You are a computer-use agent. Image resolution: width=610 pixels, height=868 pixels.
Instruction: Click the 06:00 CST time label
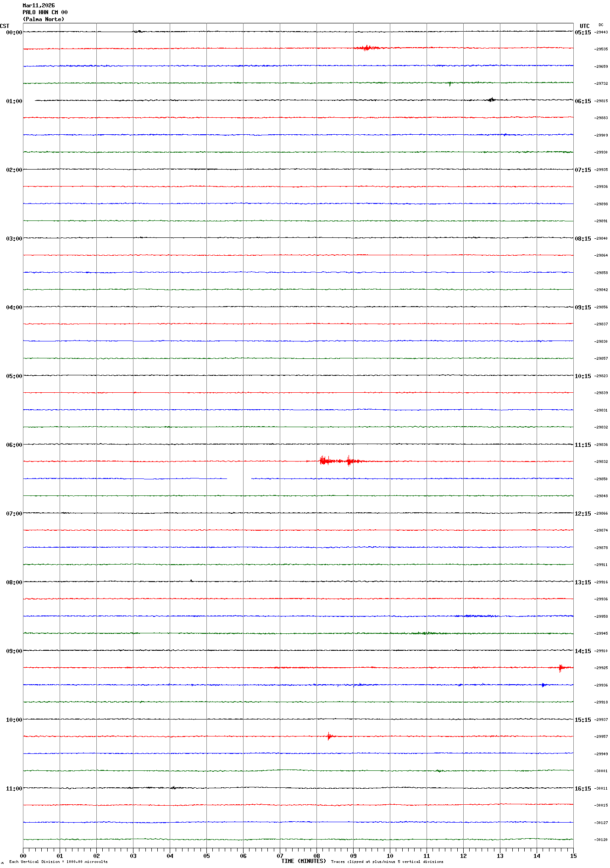click(x=14, y=445)
